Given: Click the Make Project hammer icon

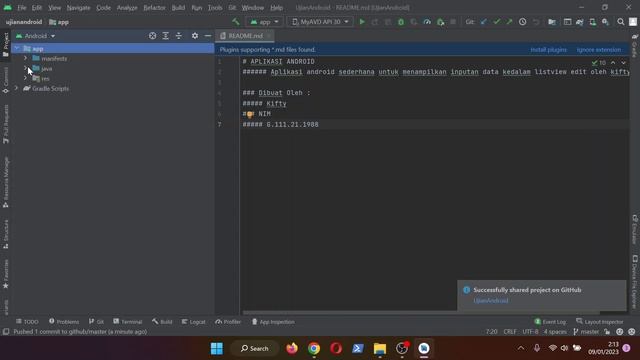Looking at the screenshot, I should click(x=236, y=22).
